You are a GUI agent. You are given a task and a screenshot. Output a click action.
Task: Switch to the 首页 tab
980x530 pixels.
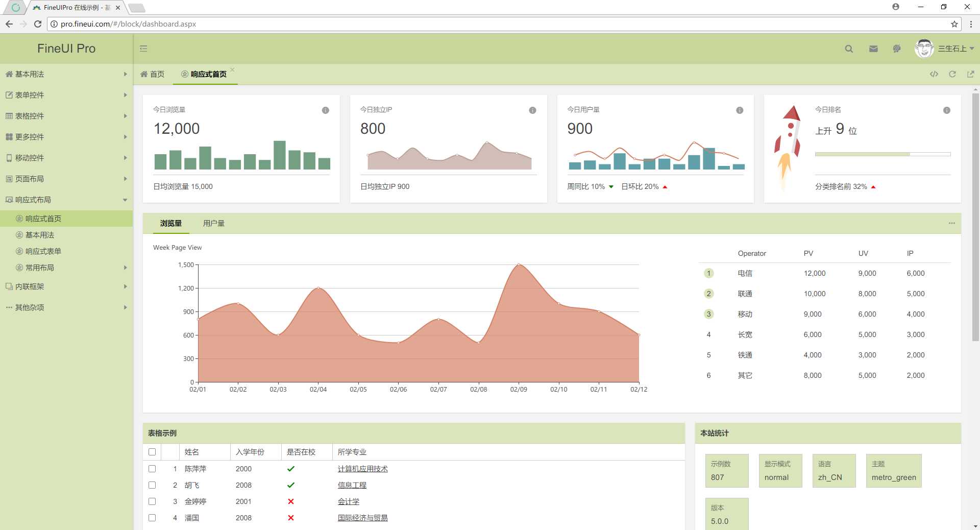tap(153, 74)
